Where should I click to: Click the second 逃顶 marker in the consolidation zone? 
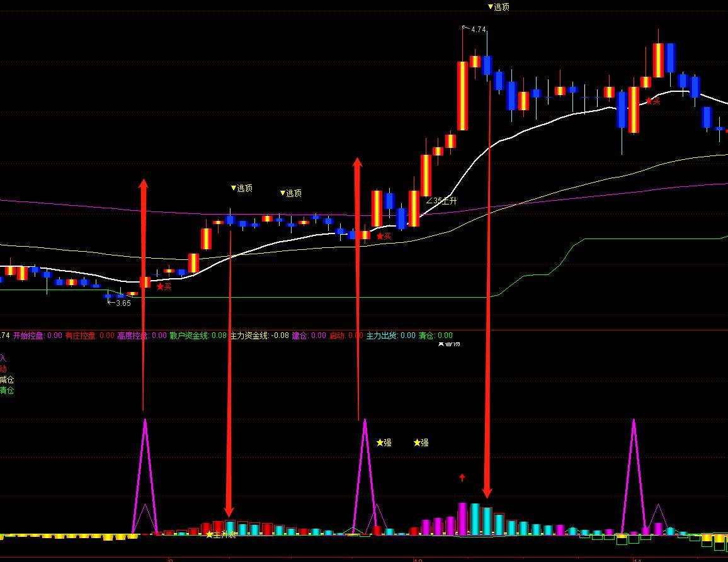tap(291, 193)
